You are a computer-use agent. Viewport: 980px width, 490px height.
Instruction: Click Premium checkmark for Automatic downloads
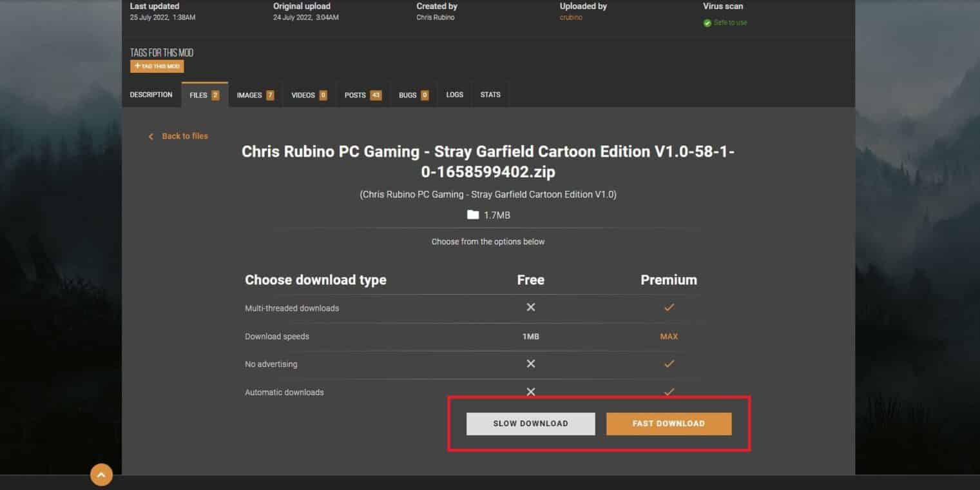pyautogui.click(x=669, y=392)
